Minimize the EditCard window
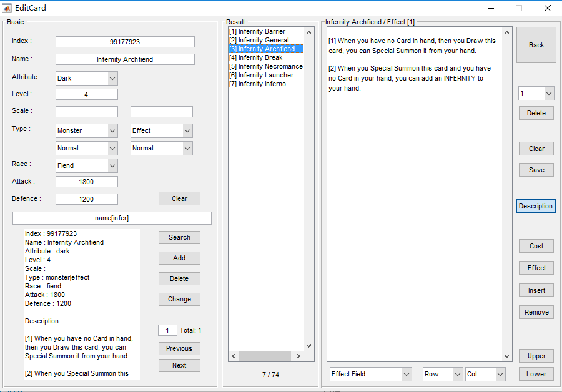Viewport: 562px width, 392px height. coord(491,8)
